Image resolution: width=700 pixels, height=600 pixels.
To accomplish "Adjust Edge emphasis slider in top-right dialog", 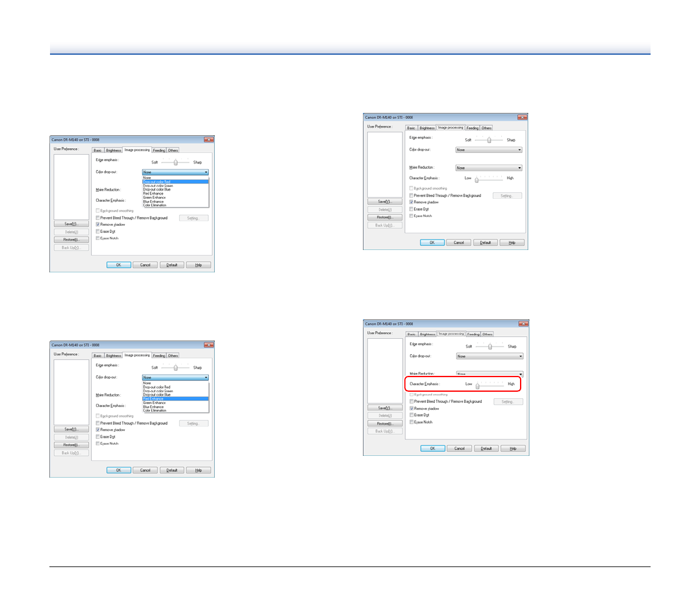I will point(489,140).
